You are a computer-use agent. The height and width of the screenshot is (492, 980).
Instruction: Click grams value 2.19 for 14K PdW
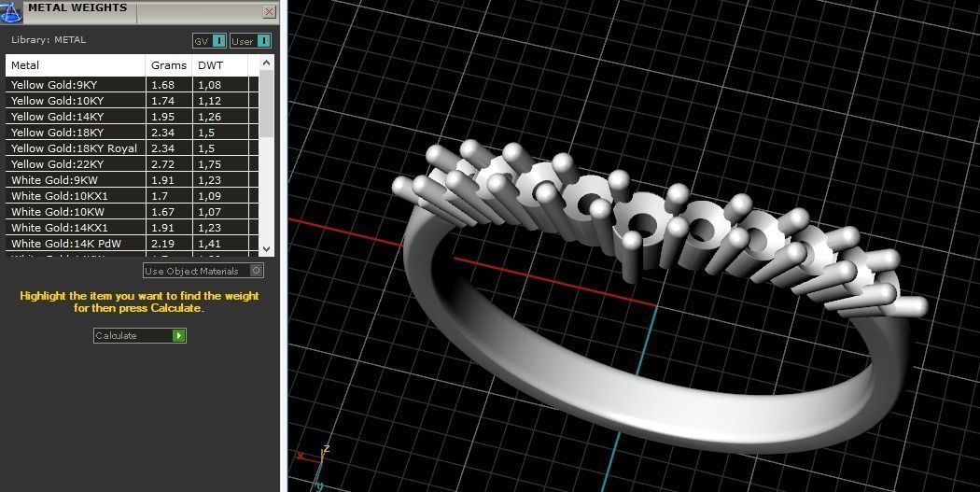coord(162,244)
